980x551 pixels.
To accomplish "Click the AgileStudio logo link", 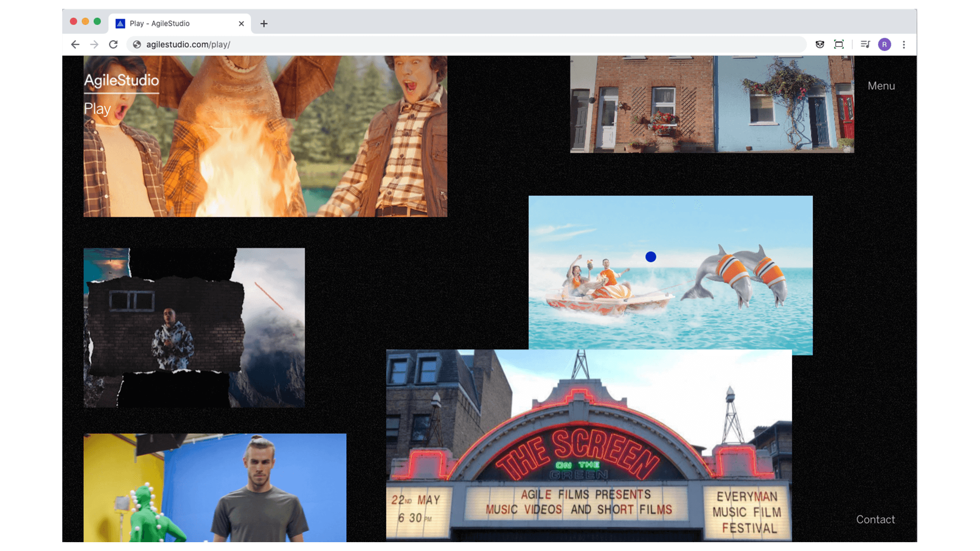I will 122,80.
